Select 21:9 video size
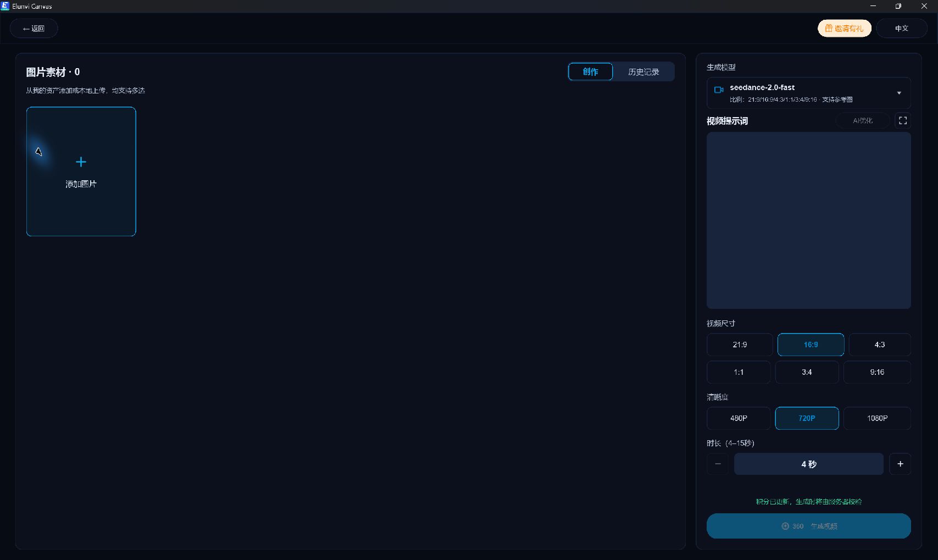The image size is (938, 560). (x=740, y=345)
